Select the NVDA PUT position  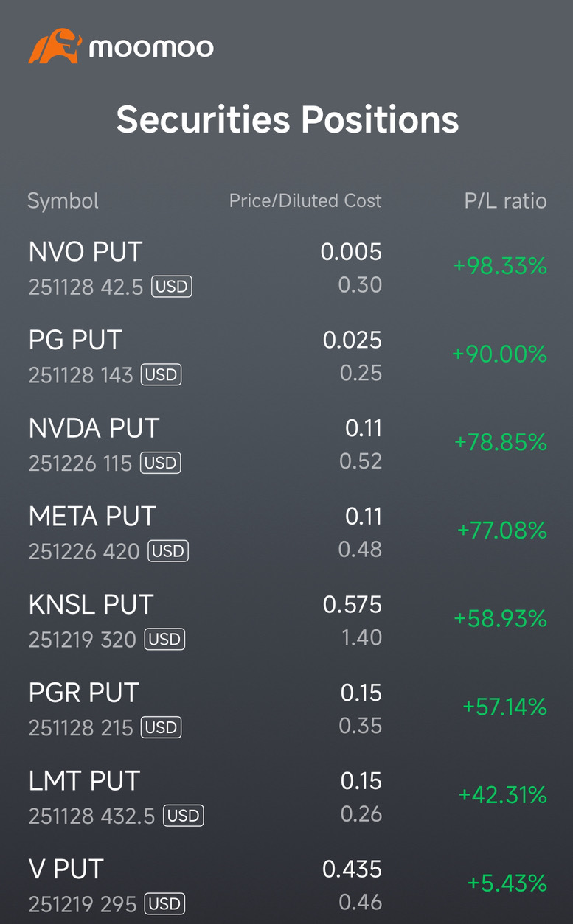(287, 443)
